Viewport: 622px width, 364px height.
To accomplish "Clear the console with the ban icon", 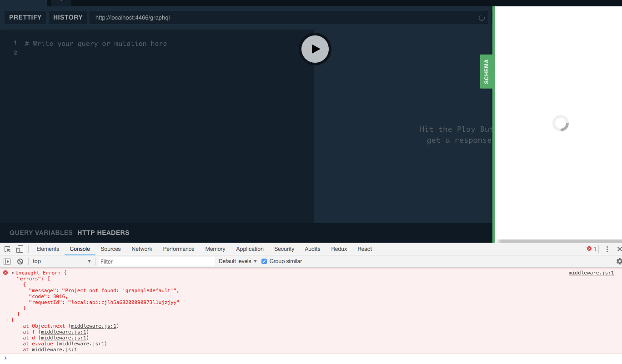I will click(20, 261).
